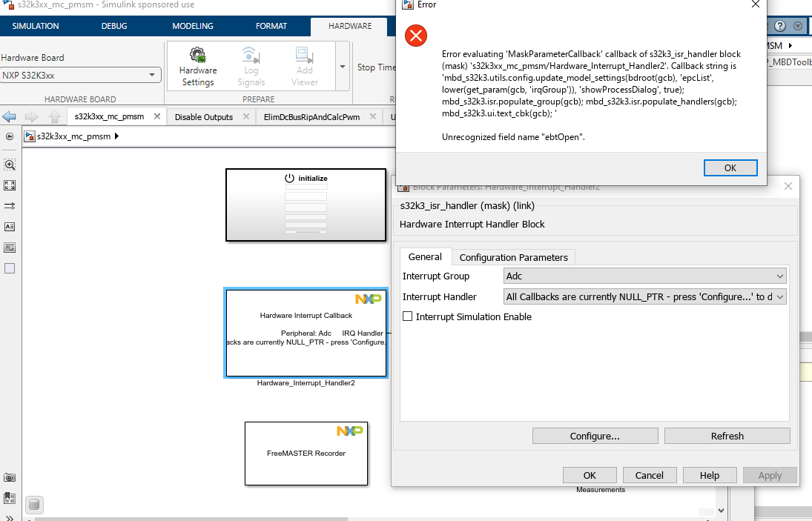Open the Hardware Board dropdown
The height and width of the screenshot is (521, 812).
pos(153,75)
